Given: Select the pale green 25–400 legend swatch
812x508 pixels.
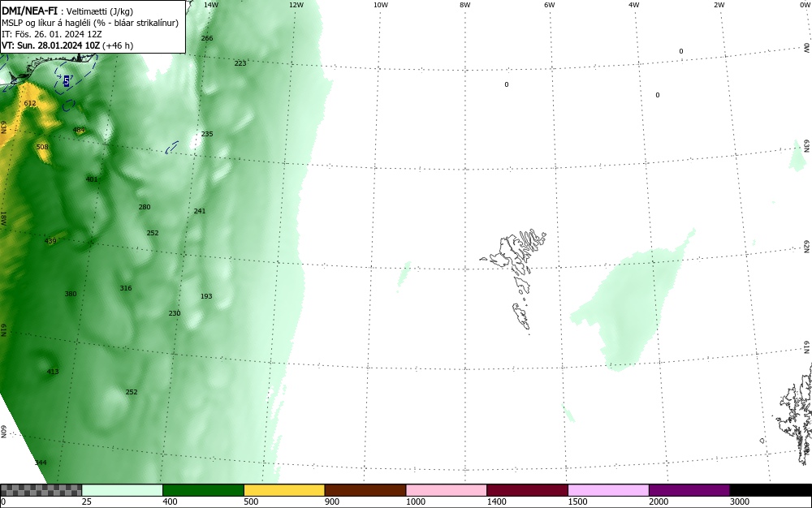Looking at the screenshot, I should pyautogui.click(x=123, y=490).
